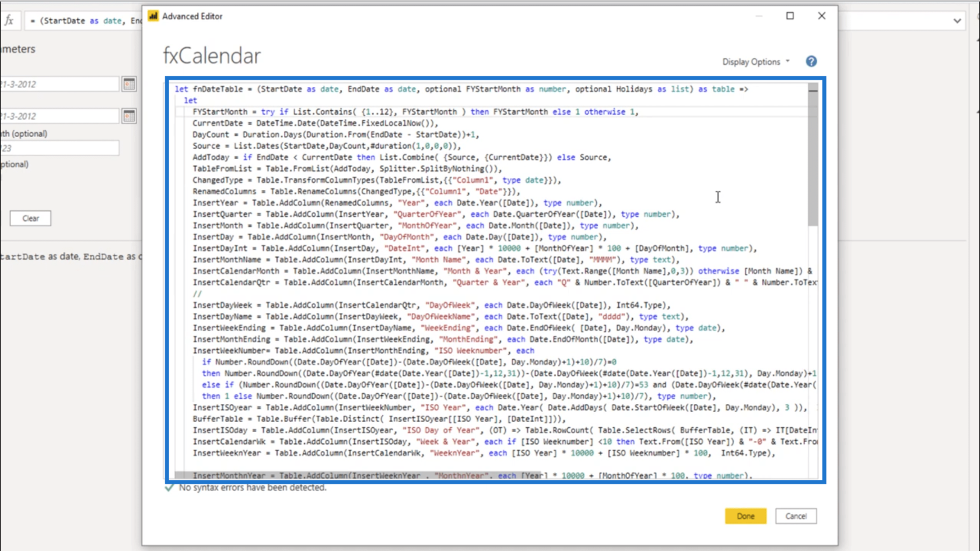Click the 'BufferTable' code line
This screenshot has height=551, width=980.
(x=379, y=419)
